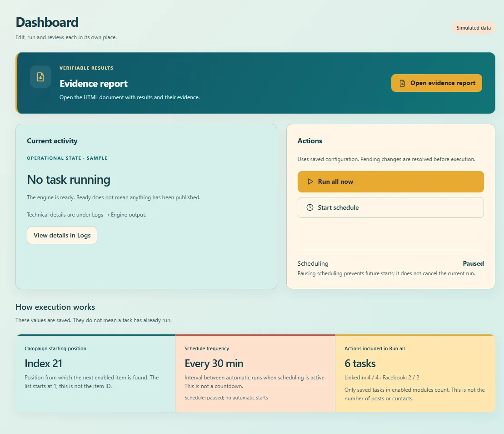
Task: Click Open the HTML document description
Action: [130, 97]
